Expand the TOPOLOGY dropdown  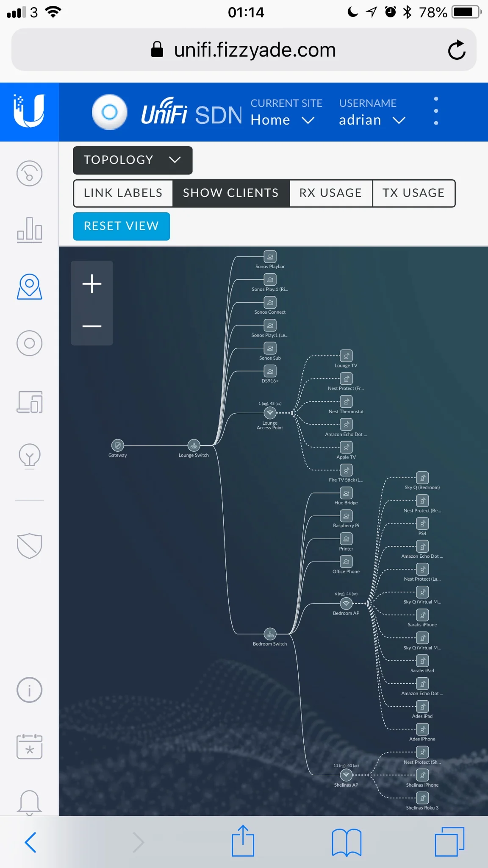point(133,160)
